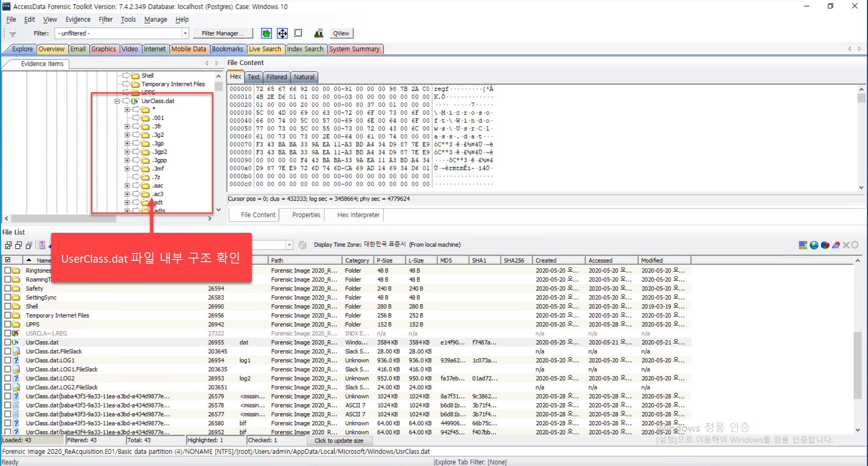This screenshot has width=868, height=466.
Task: Click the UsrClass.dat registry icon in evidence tree
Action: click(135, 101)
